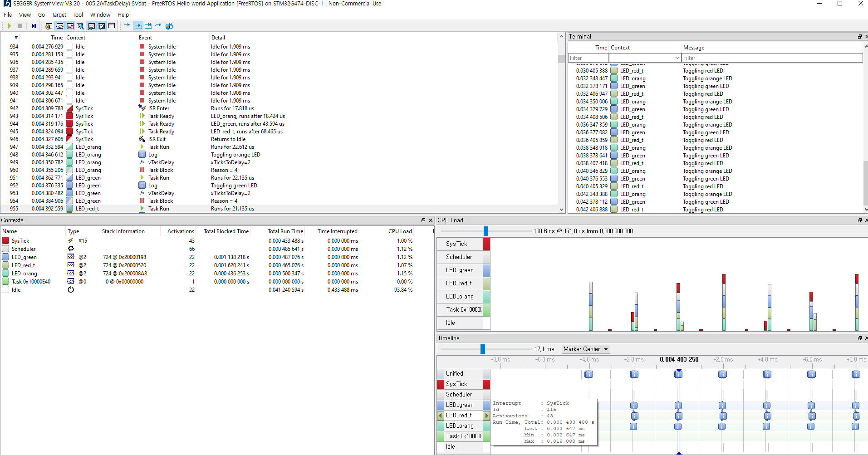
Task: Toggle the Contexts window book icon
Action: click(102, 26)
